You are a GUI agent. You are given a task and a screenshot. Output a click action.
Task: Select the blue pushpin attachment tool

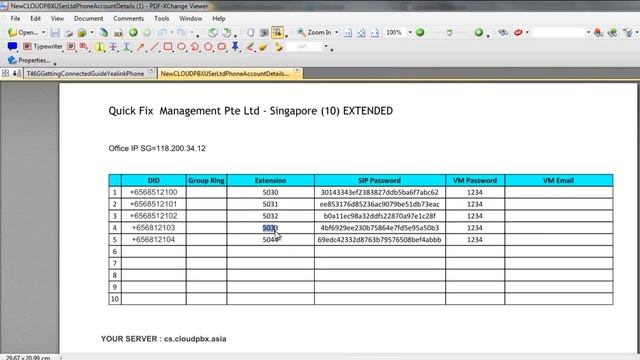[x=236, y=47]
